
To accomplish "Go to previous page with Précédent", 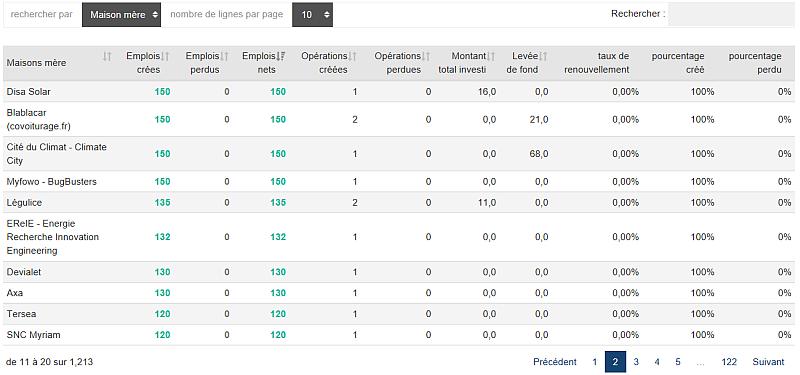I will click(x=555, y=362).
